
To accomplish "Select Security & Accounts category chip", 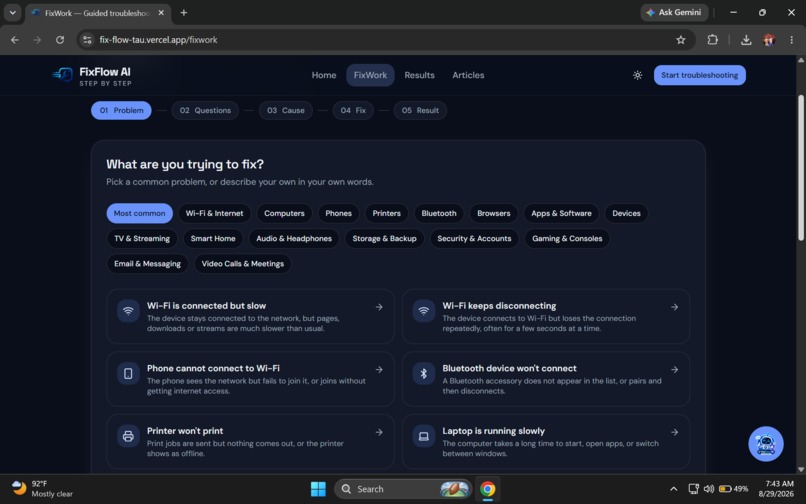I will [x=474, y=239].
